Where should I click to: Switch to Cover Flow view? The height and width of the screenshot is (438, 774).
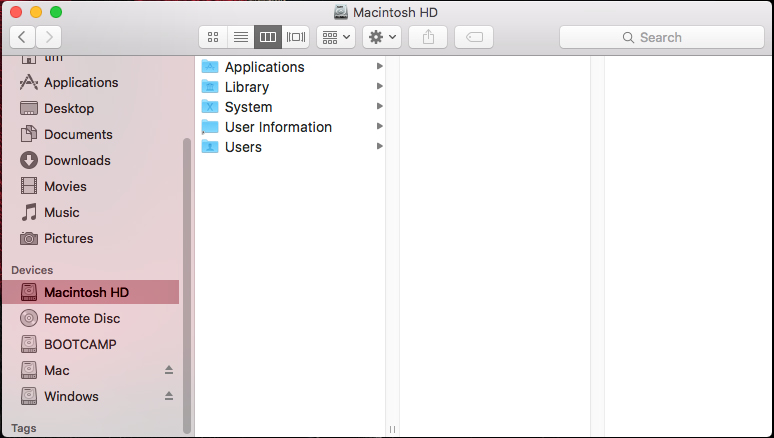(x=296, y=37)
